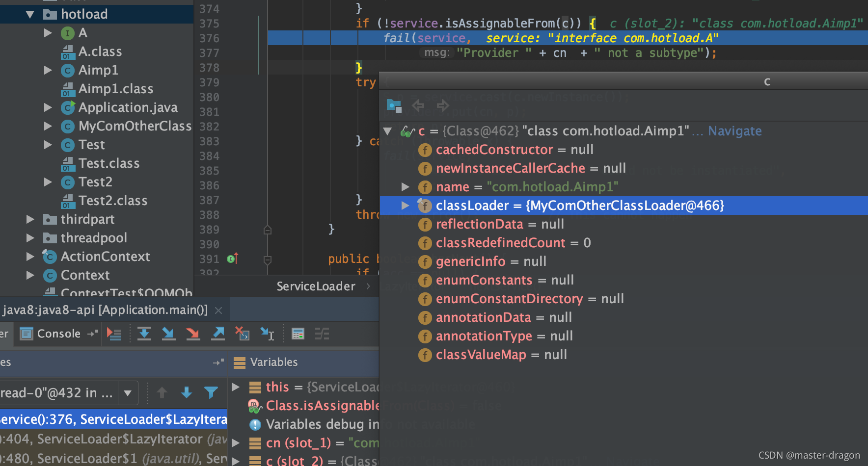
Task: Select the :480 ServiceLoader$1 frame
Action: [x=113, y=459]
